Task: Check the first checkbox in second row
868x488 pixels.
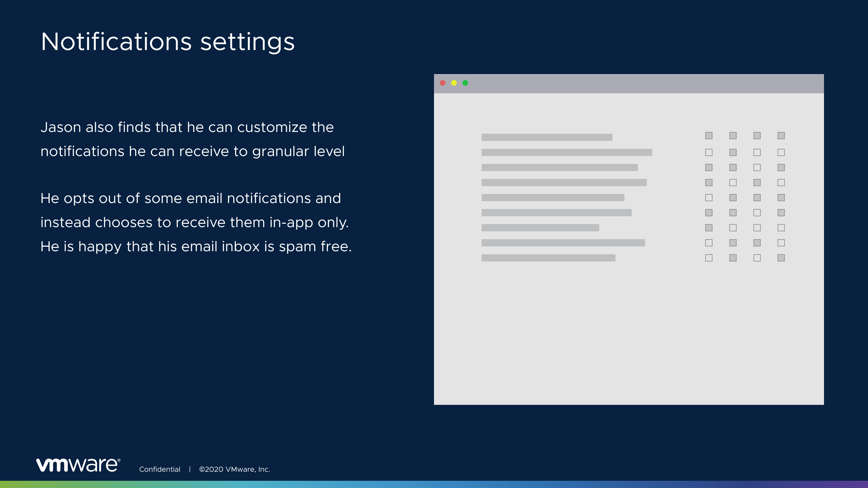Action: pos(709,152)
